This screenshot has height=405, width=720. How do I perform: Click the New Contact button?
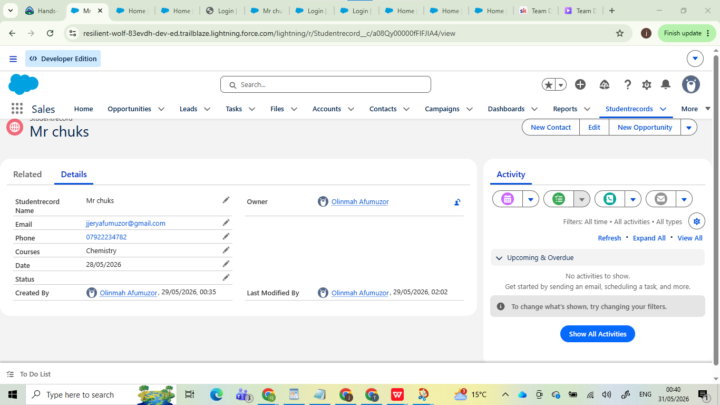pyautogui.click(x=551, y=128)
